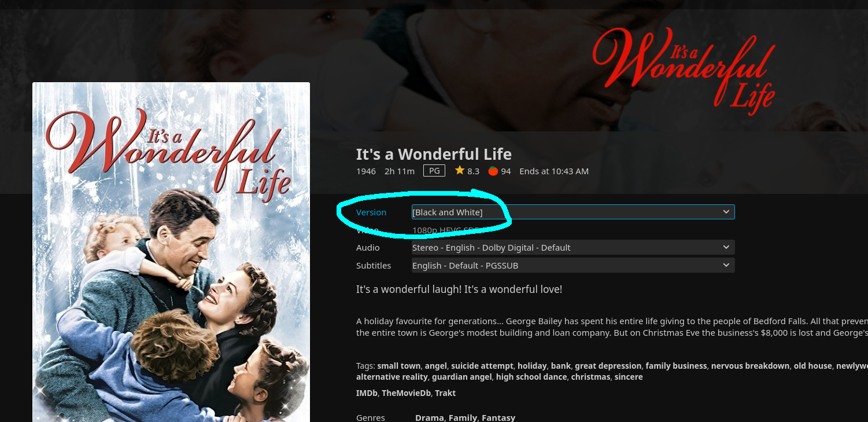Open the Fantasy genre link
This screenshot has height=422, width=868.
click(x=498, y=417)
